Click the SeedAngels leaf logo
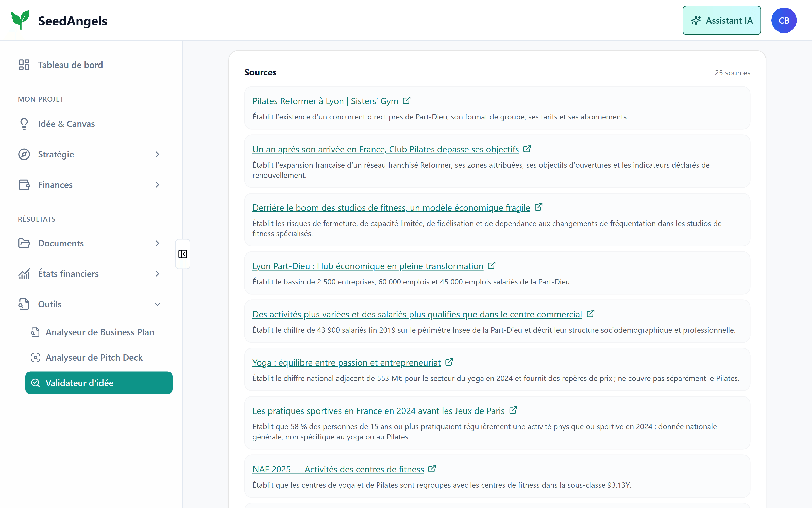812x508 pixels. click(20, 20)
